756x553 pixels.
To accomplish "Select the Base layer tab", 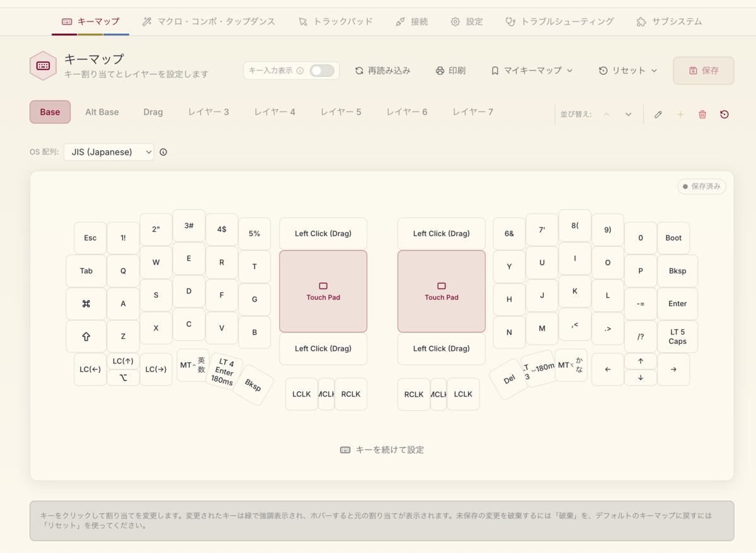I will tap(50, 112).
